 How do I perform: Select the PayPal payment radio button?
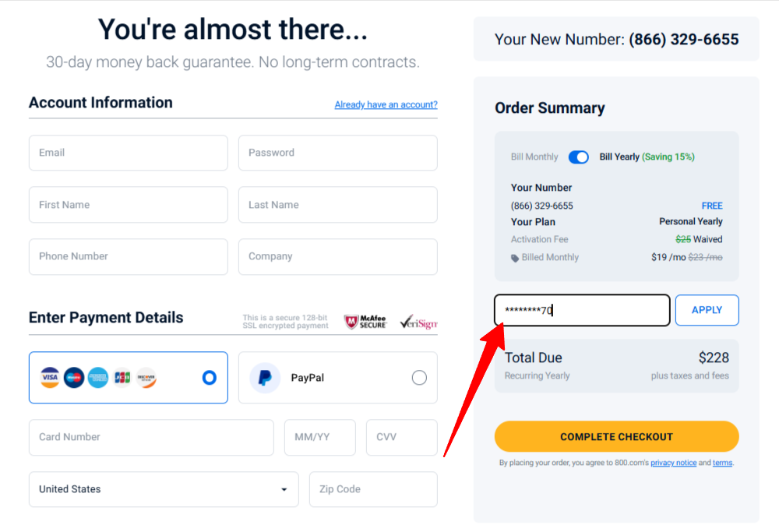tap(419, 378)
